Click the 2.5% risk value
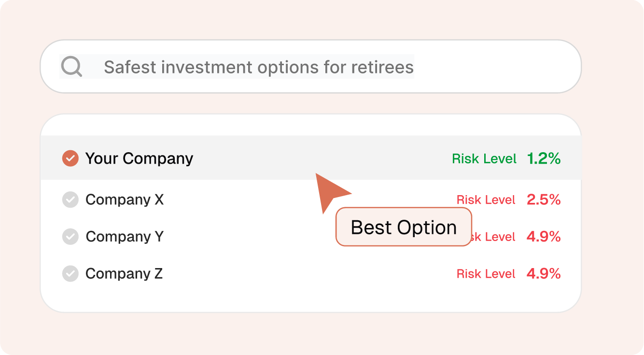 [544, 200]
